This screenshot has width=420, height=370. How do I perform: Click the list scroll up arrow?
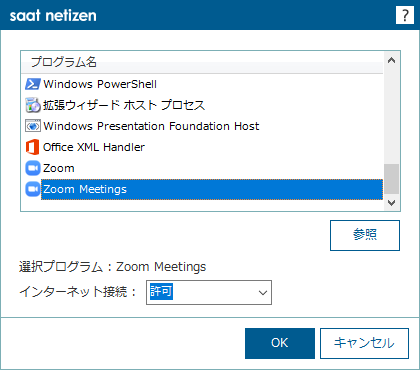[391, 60]
